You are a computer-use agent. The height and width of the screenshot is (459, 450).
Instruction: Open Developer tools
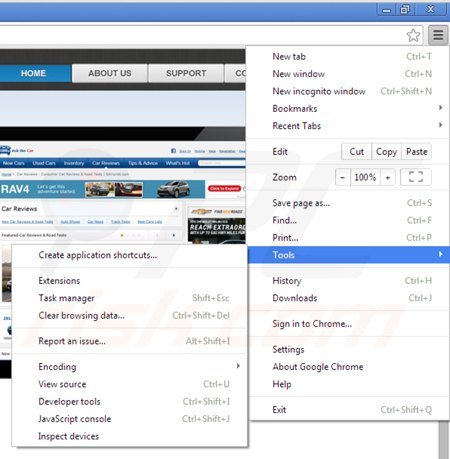[x=130, y=401]
